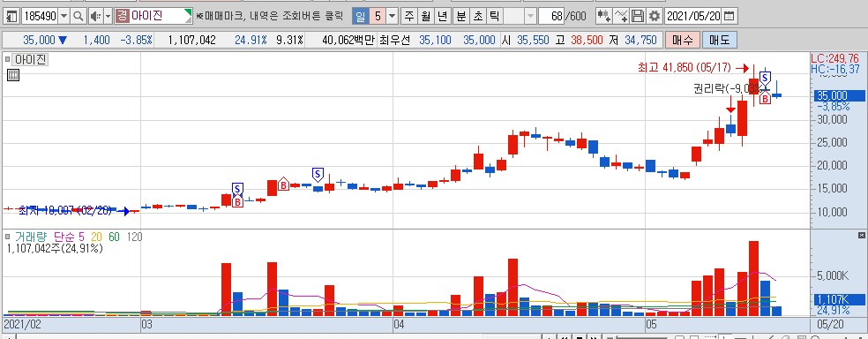
Task: Save the chart layout with disk icon
Action: pos(639,16)
